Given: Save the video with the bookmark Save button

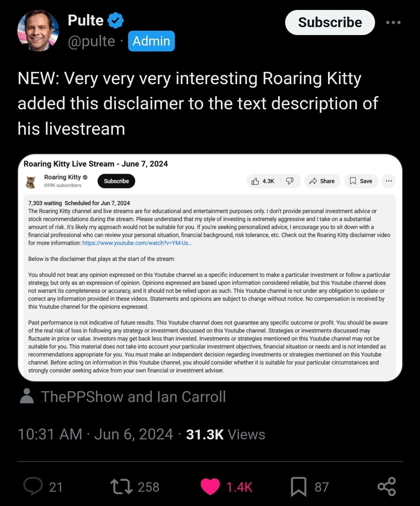Looking at the screenshot, I should [x=361, y=181].
